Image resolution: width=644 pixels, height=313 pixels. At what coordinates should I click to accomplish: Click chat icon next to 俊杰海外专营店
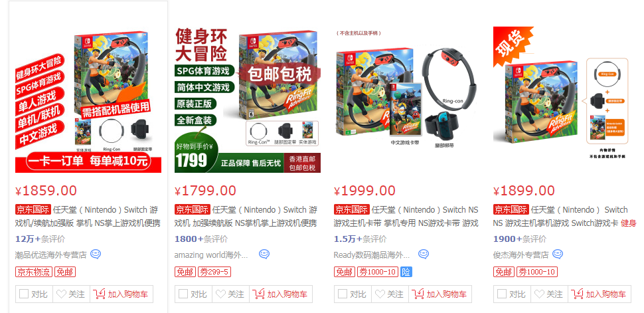pyautogui.click(x=557, y=255)
